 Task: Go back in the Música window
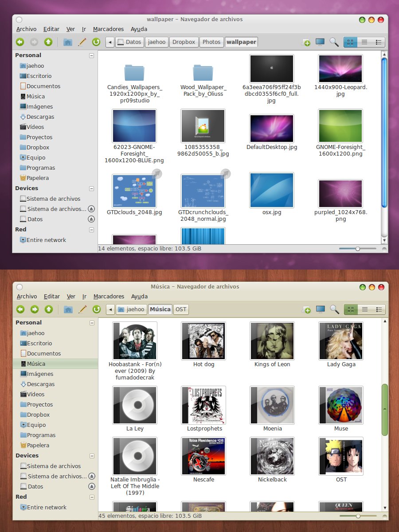pos(20,309)
